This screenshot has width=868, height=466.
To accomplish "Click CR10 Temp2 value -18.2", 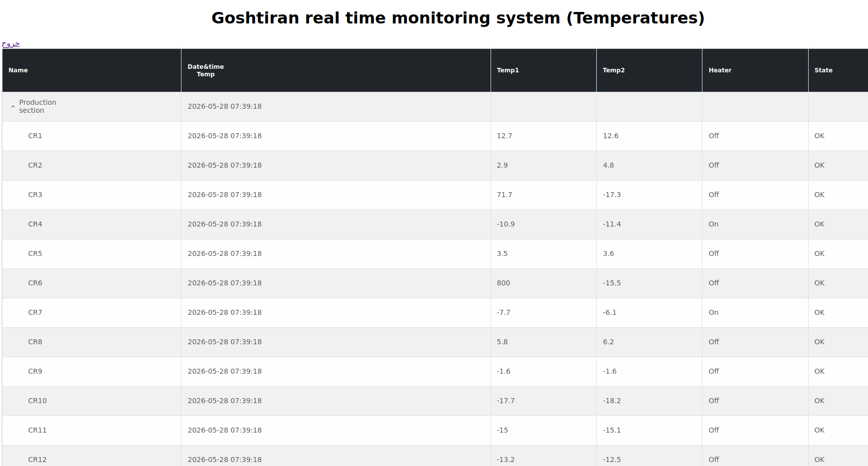I will click(612, 401).
